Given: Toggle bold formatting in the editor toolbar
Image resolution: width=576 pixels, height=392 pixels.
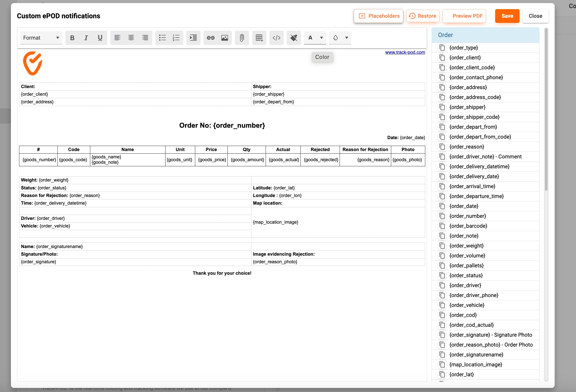Looking at the screenshot, I should pyautogui.click(x=72, y=38).
